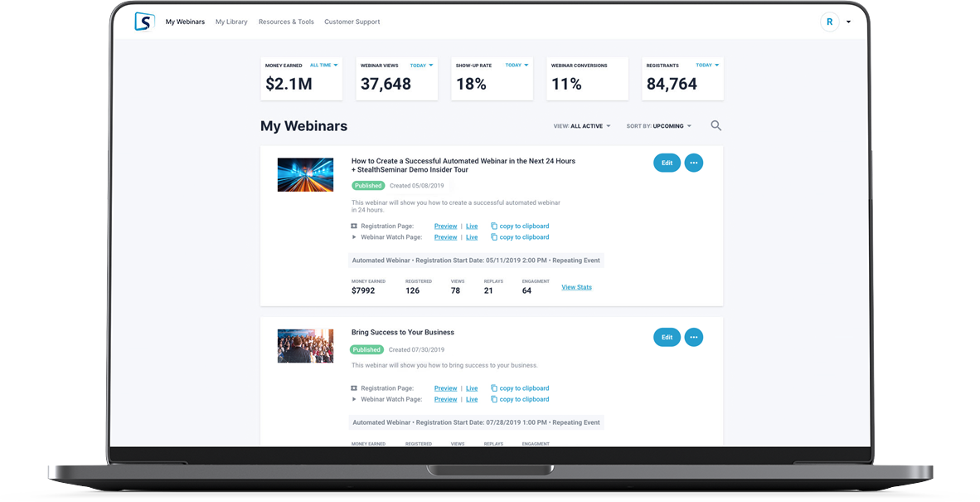Open more options for Bring Success webinar
980x502 pixels.
694,337
